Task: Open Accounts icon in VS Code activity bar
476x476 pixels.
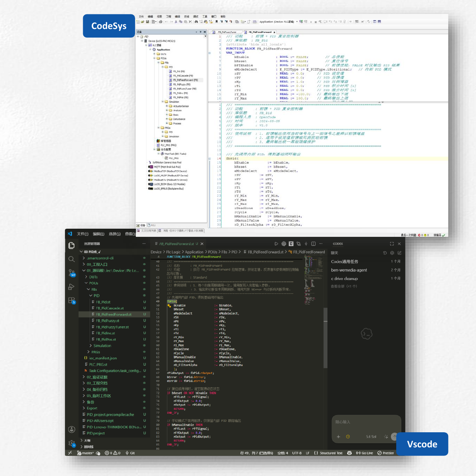Action: click(x=72, y=429)
